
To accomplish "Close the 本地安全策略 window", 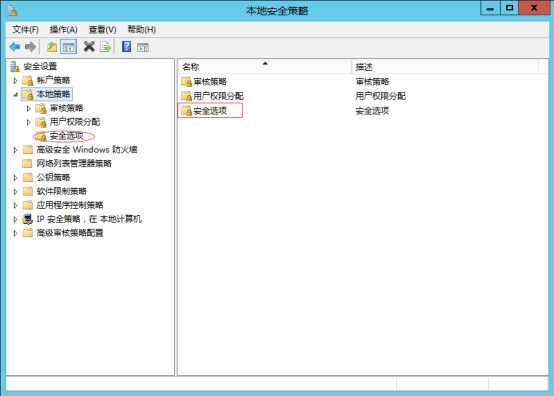I will [534, 8].
